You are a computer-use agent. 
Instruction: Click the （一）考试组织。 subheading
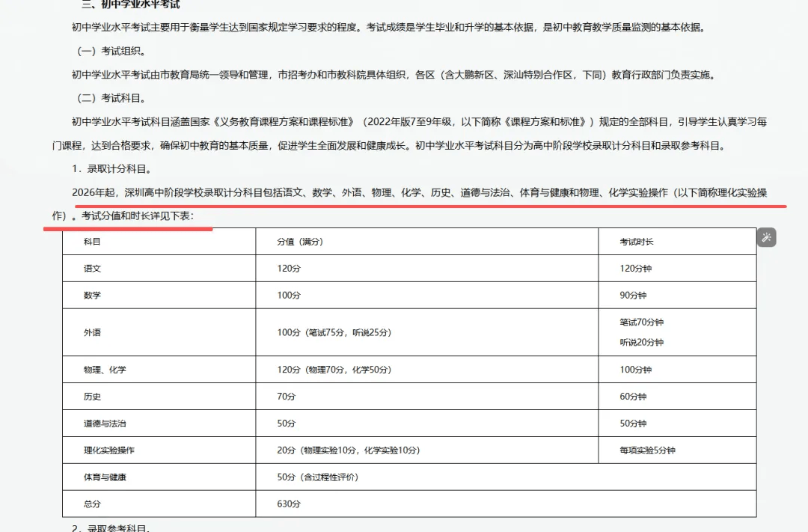point(111,51)
